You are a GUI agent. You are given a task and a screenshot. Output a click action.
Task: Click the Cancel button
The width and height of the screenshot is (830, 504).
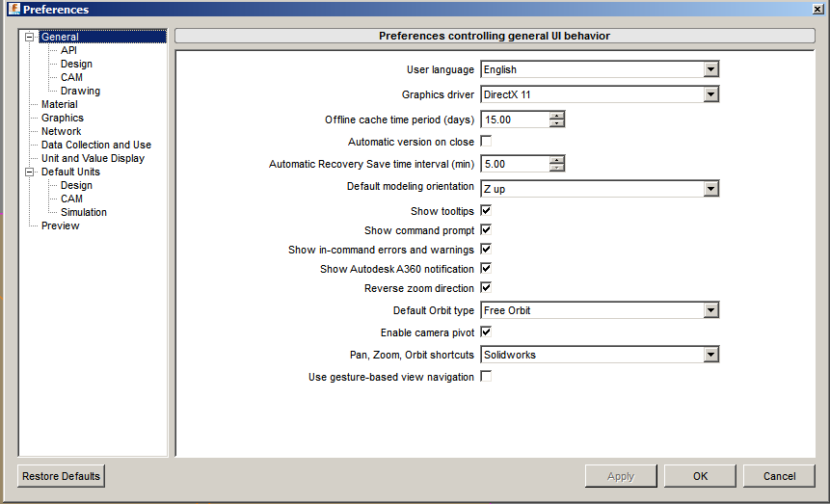pos(779,476)
